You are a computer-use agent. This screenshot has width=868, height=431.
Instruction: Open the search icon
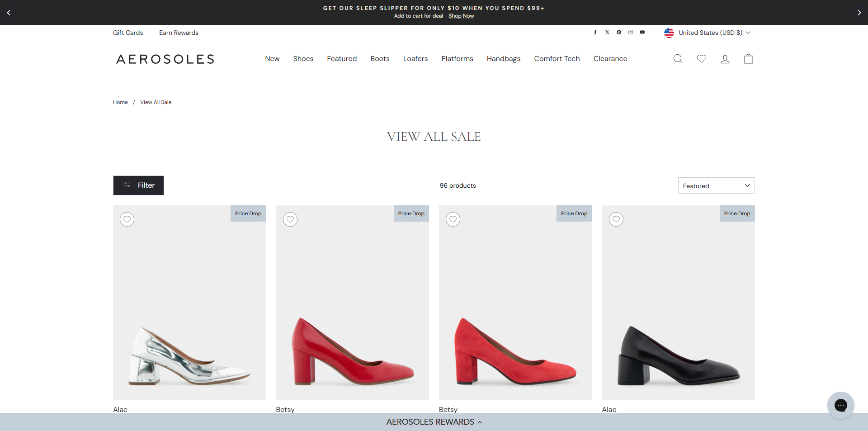[678, 59]
